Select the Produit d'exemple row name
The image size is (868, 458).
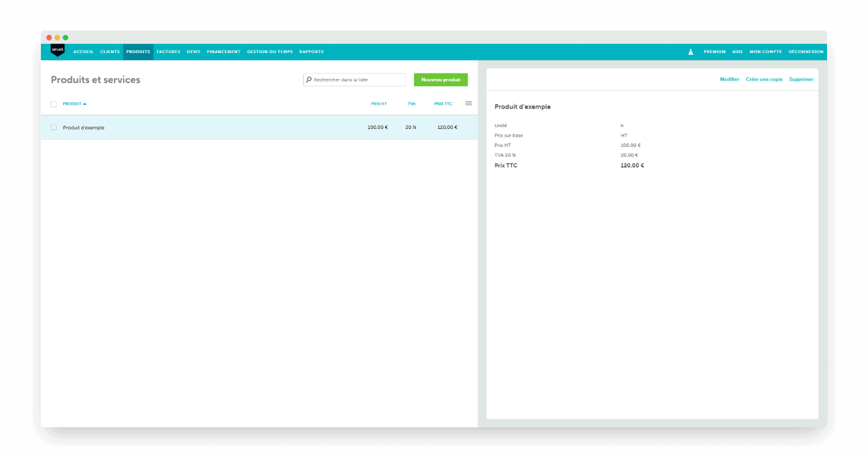pos(84,128)
